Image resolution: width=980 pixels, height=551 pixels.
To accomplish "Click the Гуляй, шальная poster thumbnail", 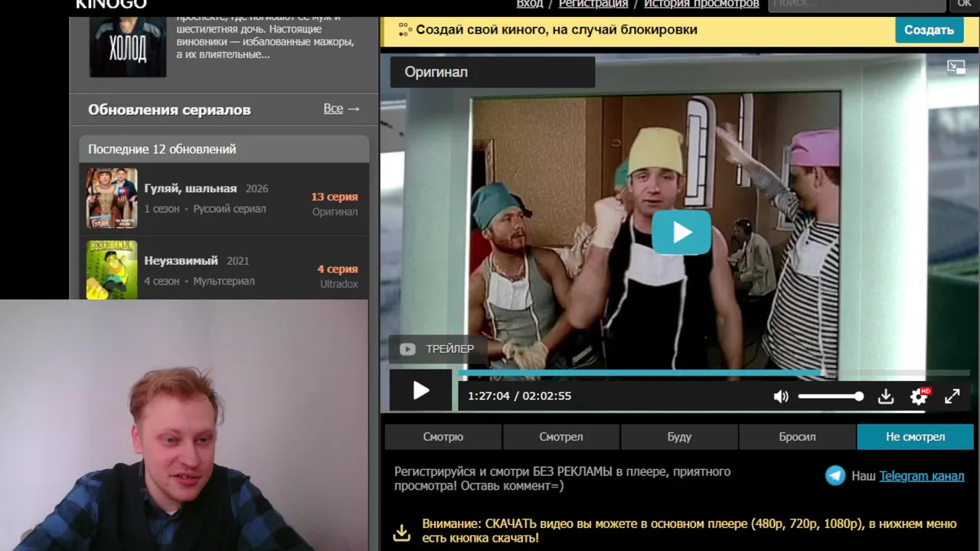I will 112,198.
